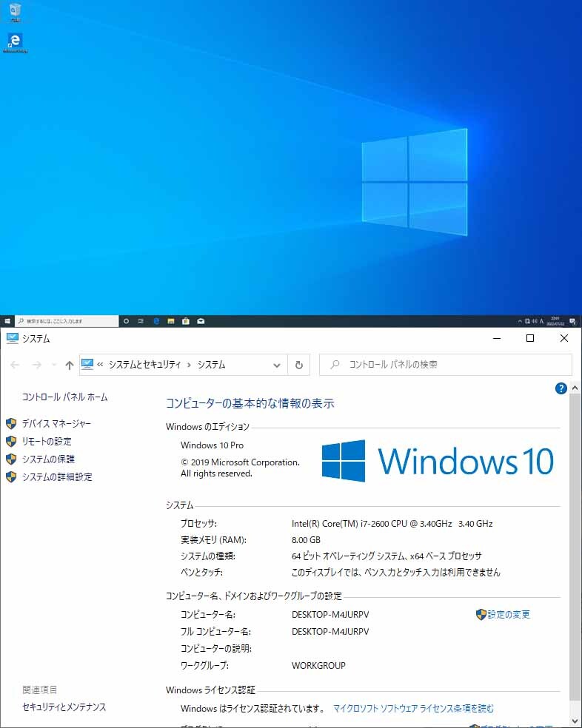
Task: Open リモートの設定 link
Action: point(47,441)
